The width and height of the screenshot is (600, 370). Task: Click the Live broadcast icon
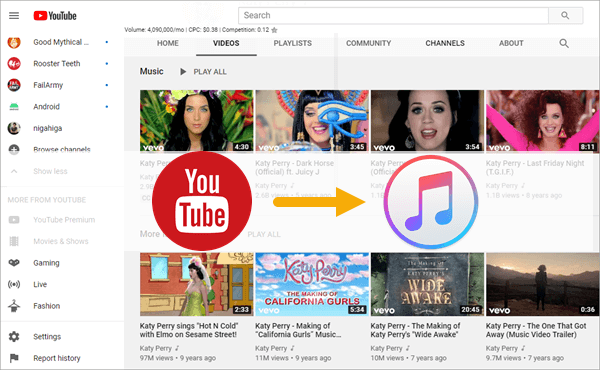[14, 284]
